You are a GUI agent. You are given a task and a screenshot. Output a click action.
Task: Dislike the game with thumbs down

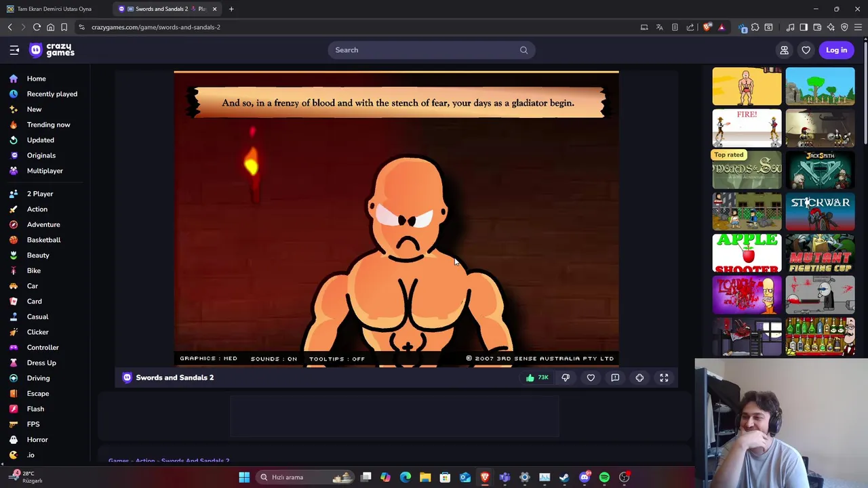click(566, 378)
